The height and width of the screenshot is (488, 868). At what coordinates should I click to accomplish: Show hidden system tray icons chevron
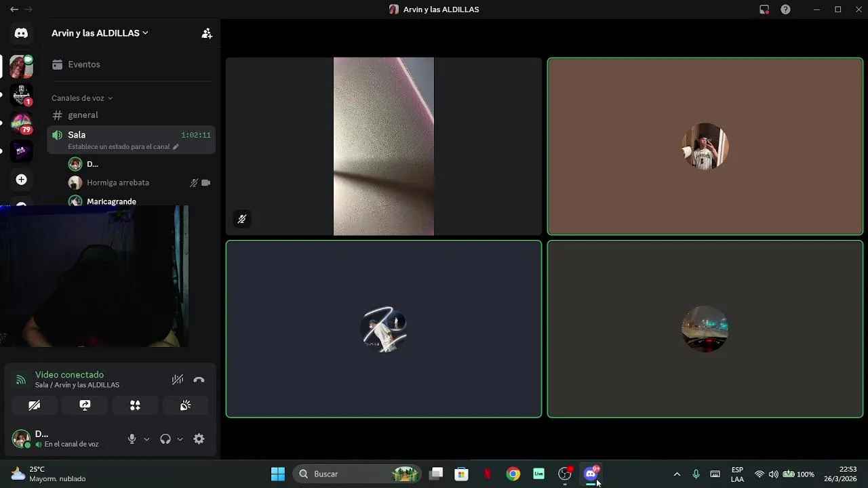click(677, 474)
